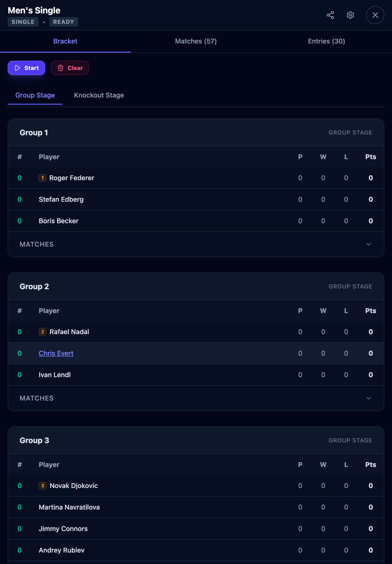Click seed badge 2 beside Rafael Nadal
The width and height of the screenshot is (392, 564).
(43, 332)
